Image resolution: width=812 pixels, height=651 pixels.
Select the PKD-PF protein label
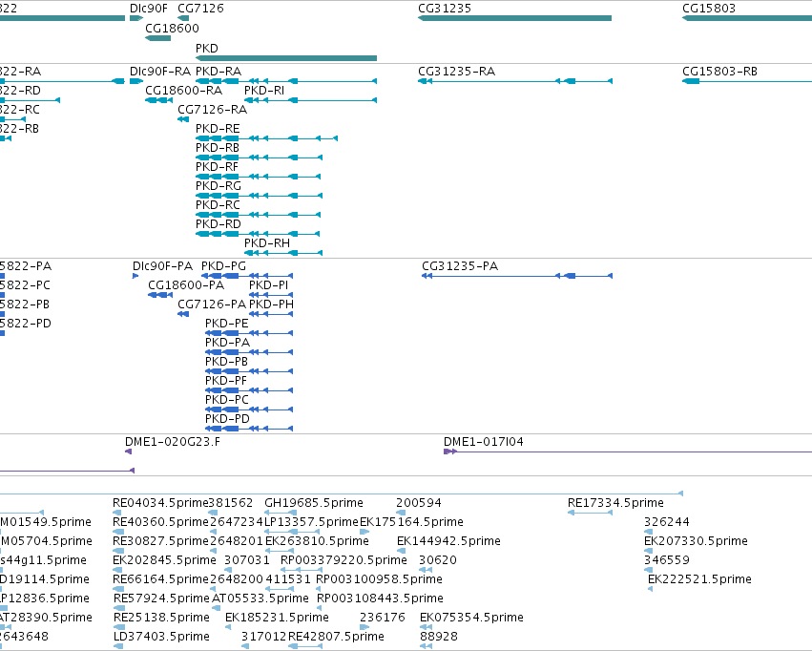(226, 381)
